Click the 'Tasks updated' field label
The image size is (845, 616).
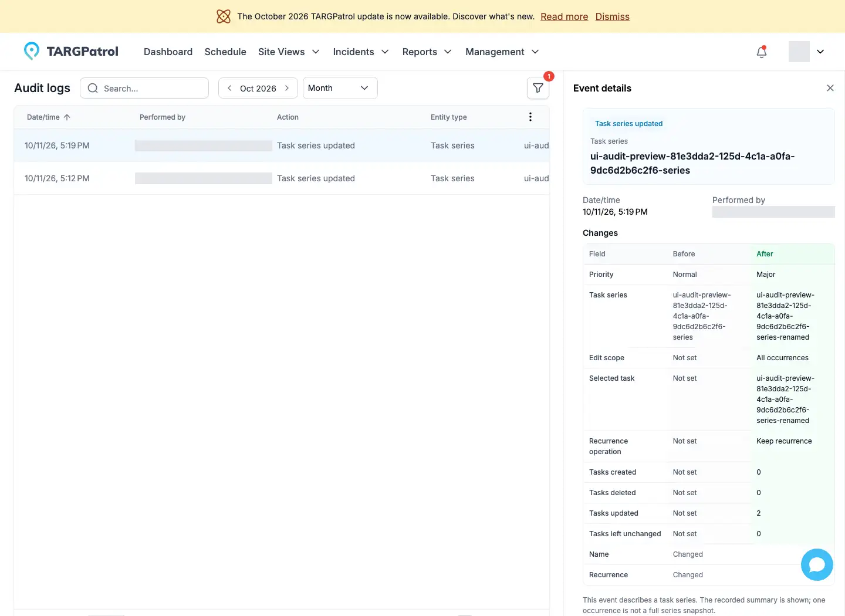tap(614, 513)
